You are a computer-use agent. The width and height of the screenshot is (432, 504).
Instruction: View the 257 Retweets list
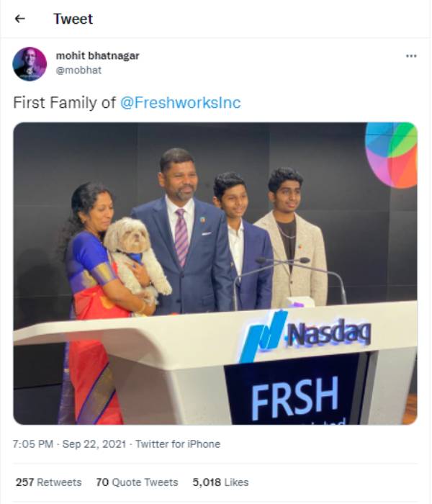click(x=48, y=482)
